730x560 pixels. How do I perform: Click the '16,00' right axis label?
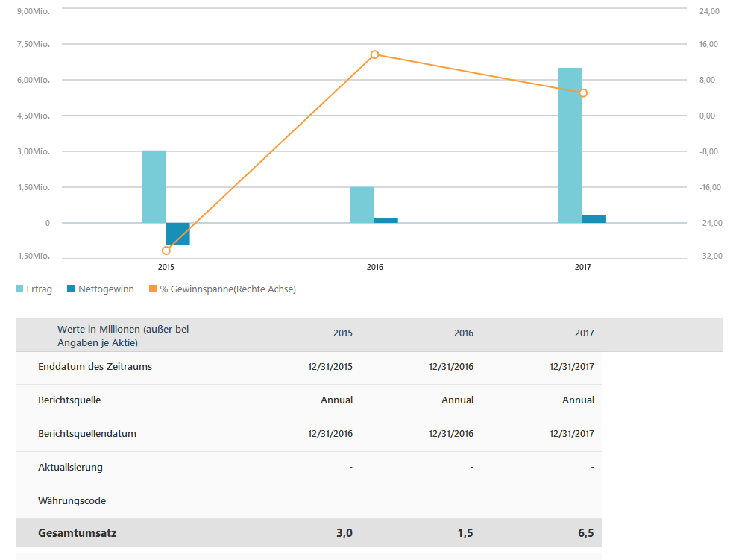click(x=708, y=44)
